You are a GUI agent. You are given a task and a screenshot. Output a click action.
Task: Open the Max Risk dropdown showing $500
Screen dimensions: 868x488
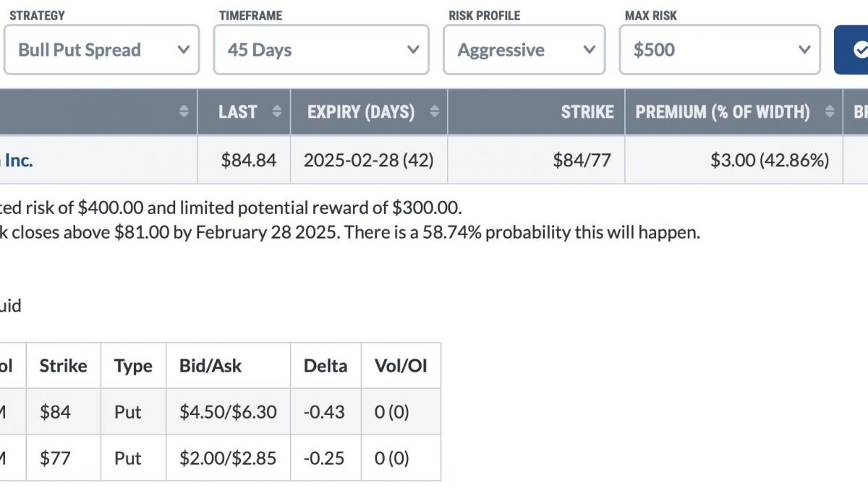(720, 50)
